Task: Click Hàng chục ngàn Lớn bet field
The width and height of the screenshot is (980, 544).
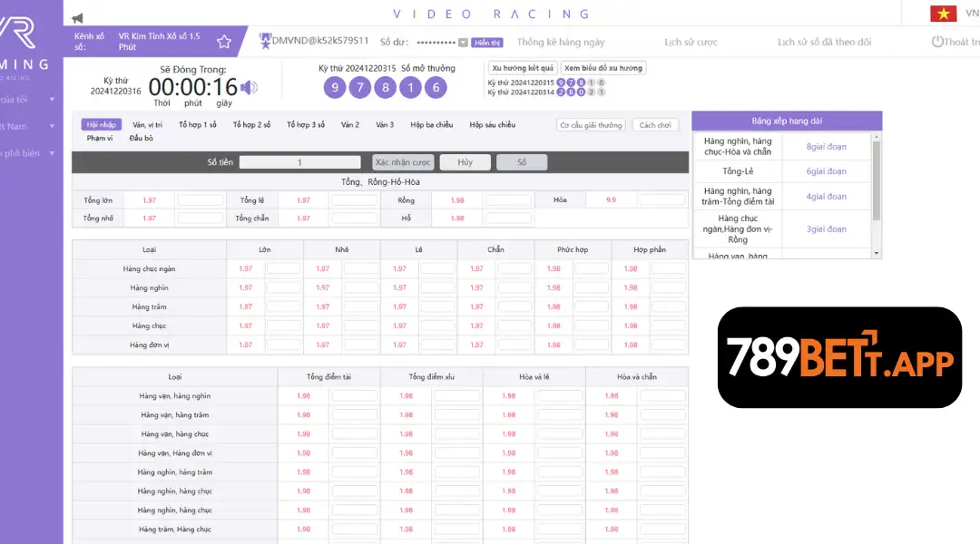Action: pos(284,269)
